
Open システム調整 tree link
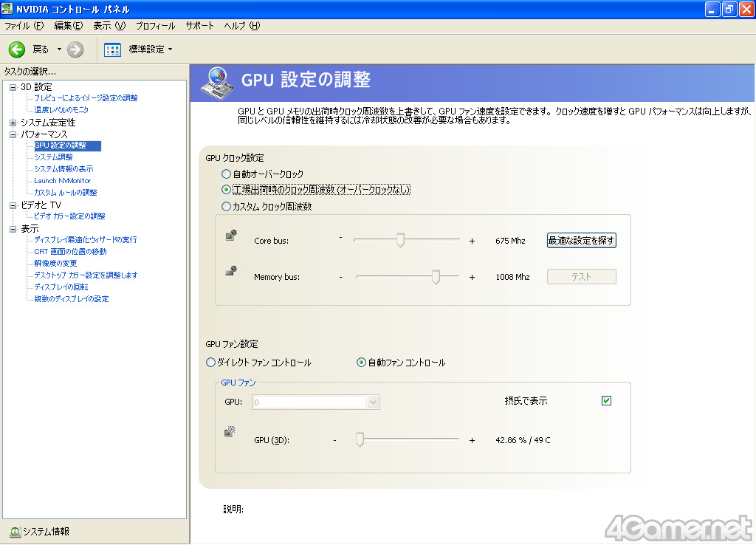point(53,157)
